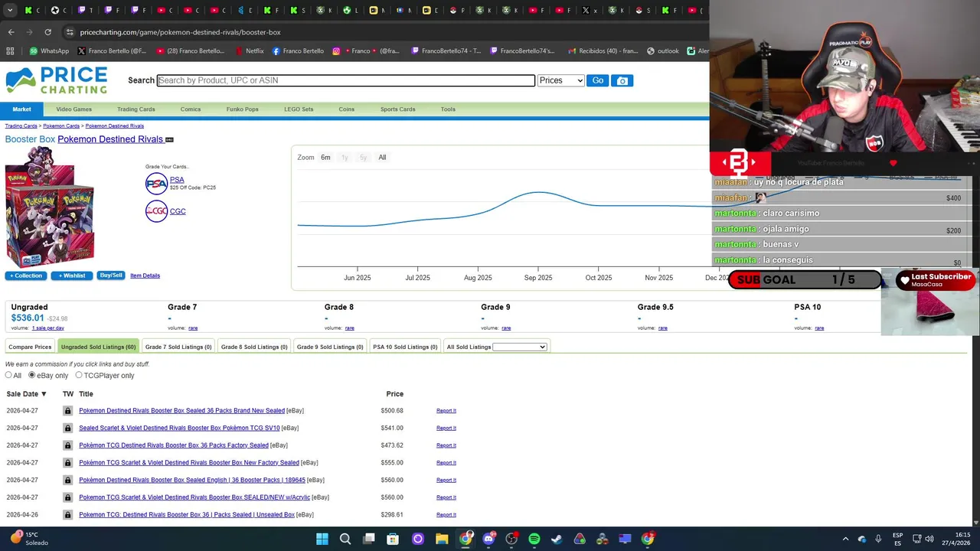Image resolution: width=980 pixels, height=551 pixels.
Task: Open the Recibidos Gmail bookmark
Action: click(604, 51)
